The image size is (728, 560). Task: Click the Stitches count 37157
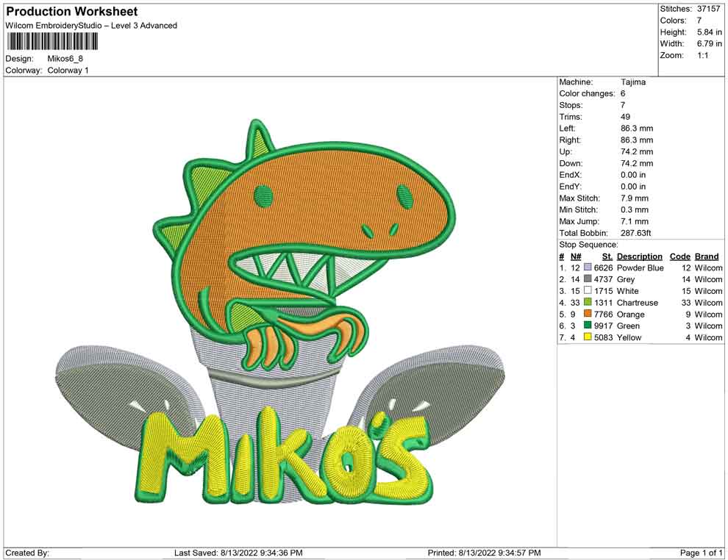point(710,9)
